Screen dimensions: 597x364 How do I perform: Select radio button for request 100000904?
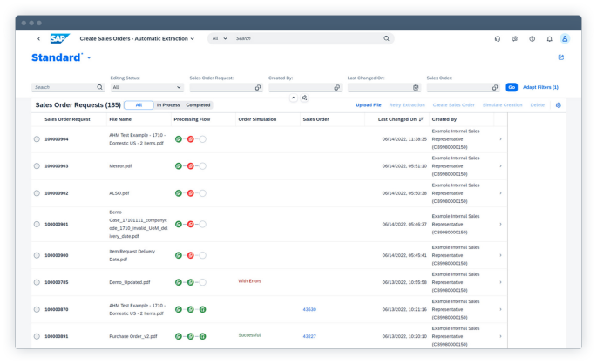[x=37, y=139]
